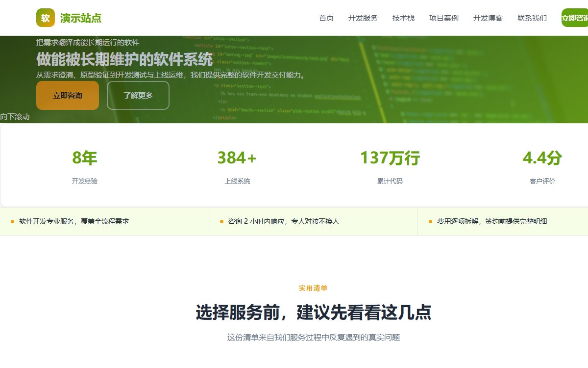588x368 pixels.
Task: Go to 首页 in the navigation
Action: click(x=326, y=18)
